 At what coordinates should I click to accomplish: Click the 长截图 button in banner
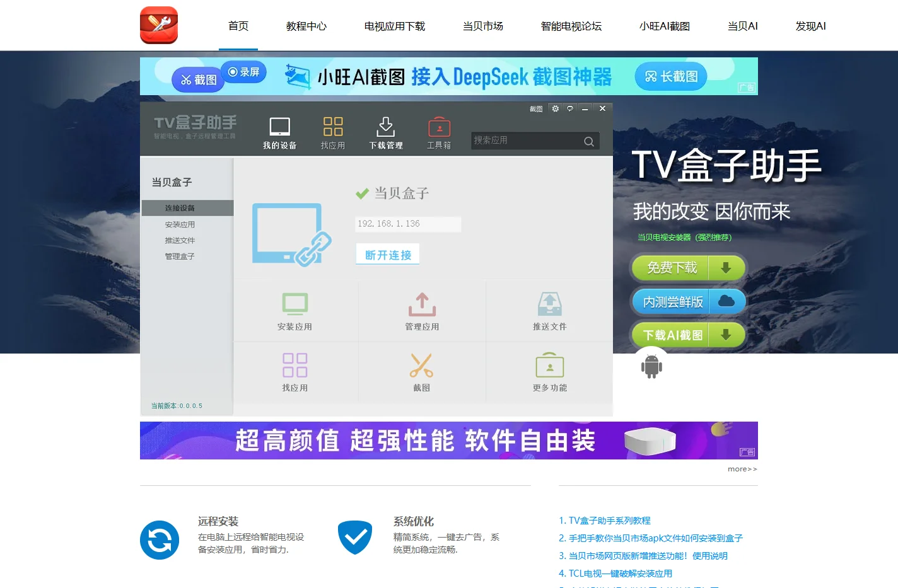click(x=671, y=76)
